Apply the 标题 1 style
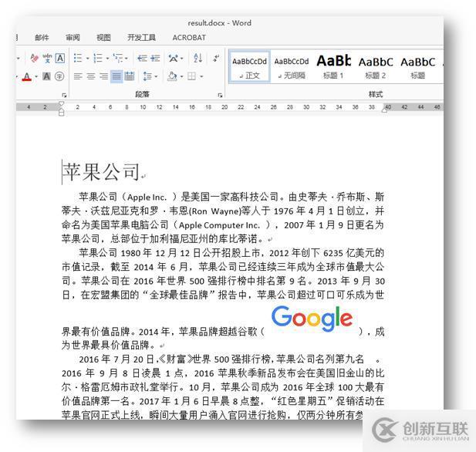 [333, 67]
